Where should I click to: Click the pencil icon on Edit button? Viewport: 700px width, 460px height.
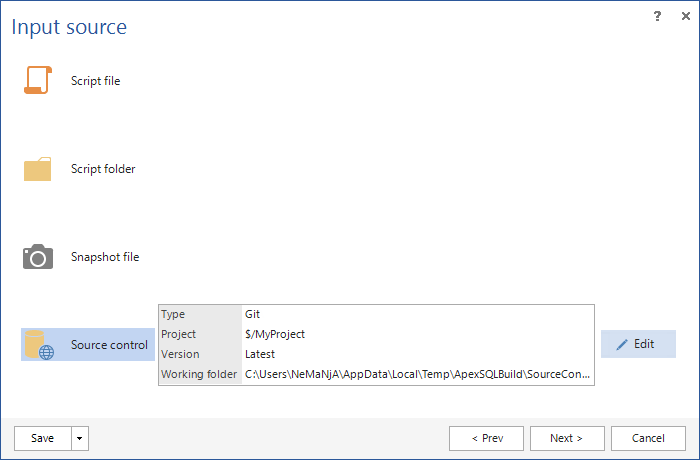(622, 344)
